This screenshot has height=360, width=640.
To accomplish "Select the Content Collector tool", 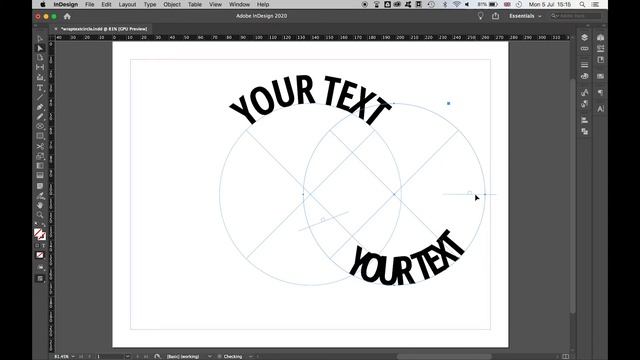I will pyautogui.click(x=40, y=77).
